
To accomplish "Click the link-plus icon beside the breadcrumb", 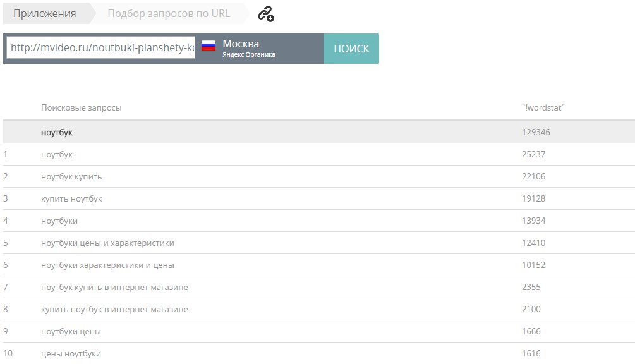I will 265,14.
